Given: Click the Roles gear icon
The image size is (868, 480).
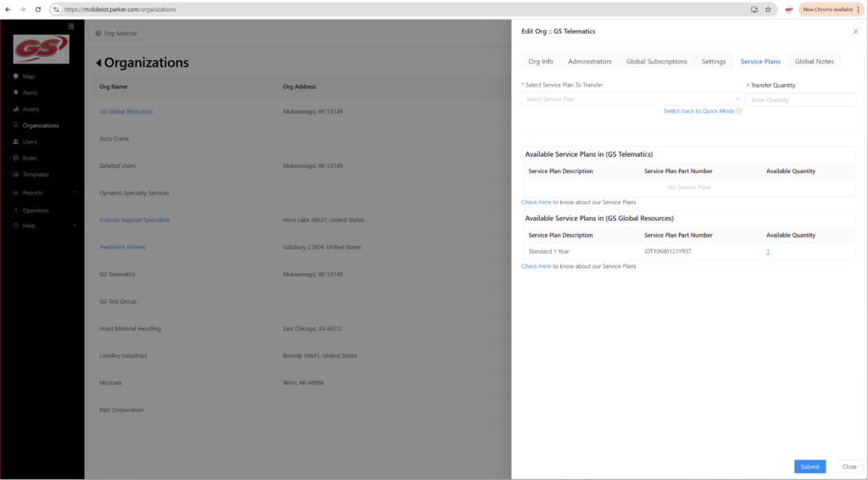Looking at the screenshot, I should (x=16, y=158).
